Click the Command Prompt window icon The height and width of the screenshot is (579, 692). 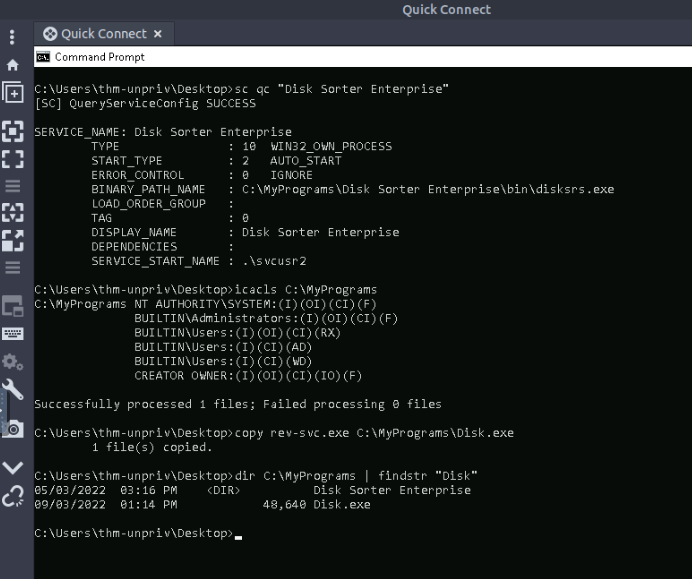(x=43, y=57)
